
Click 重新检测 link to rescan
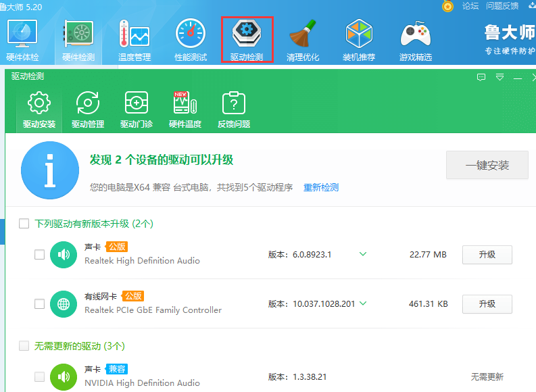point(321,187)
